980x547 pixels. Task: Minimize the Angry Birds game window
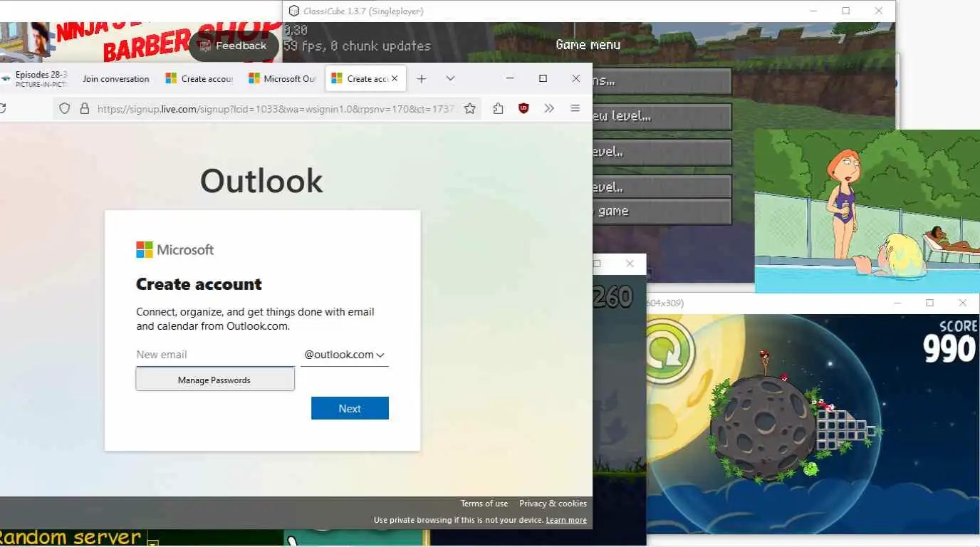click(x=897, y=303)
